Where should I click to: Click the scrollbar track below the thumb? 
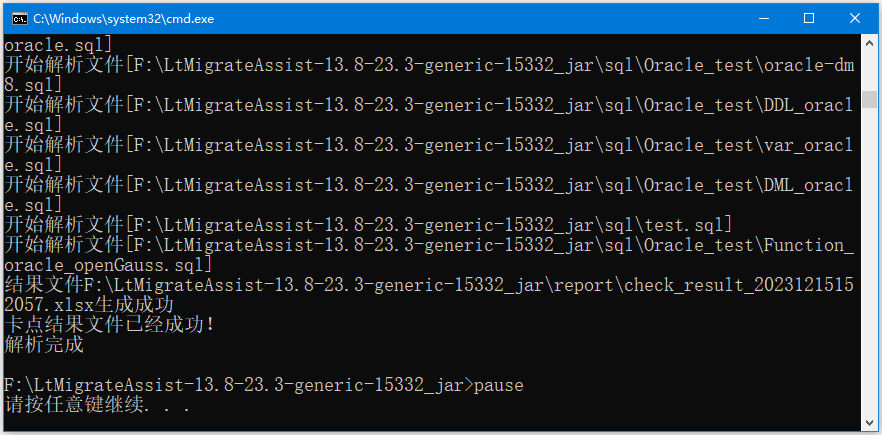[869, 259]
